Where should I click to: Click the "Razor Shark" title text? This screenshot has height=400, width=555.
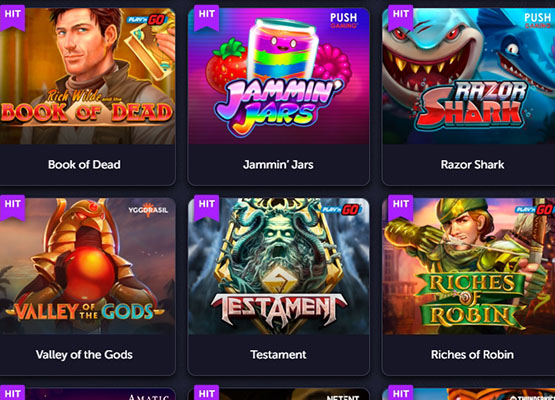click(x=473, y=165)
